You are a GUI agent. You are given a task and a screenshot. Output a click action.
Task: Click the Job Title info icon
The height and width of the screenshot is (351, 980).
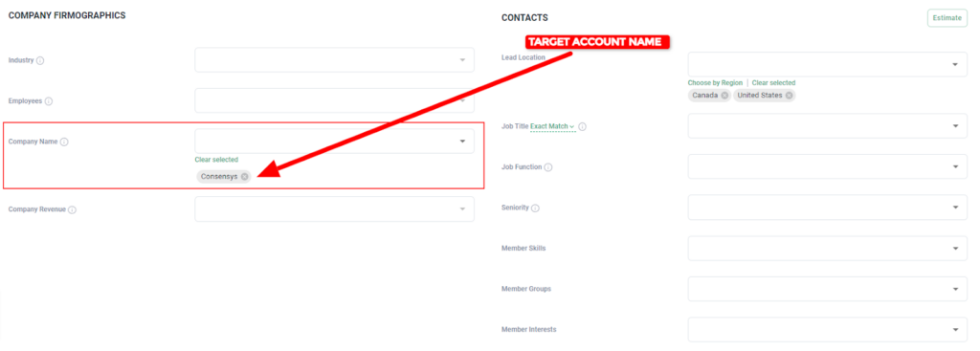coord(583,127)
